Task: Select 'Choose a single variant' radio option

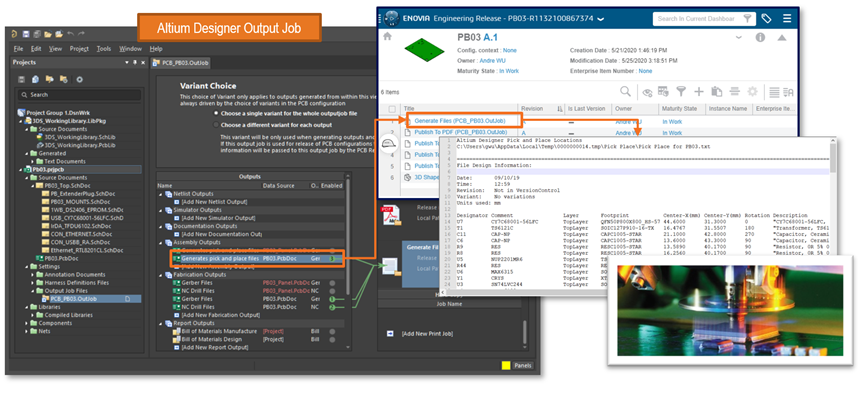Action: (x=216, y=113)
